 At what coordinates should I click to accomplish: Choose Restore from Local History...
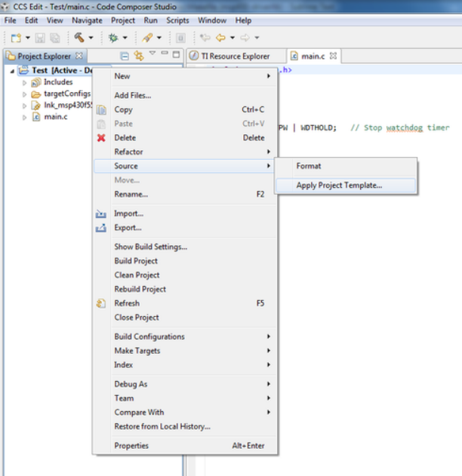pyautogui.click(x=185, y=426)
